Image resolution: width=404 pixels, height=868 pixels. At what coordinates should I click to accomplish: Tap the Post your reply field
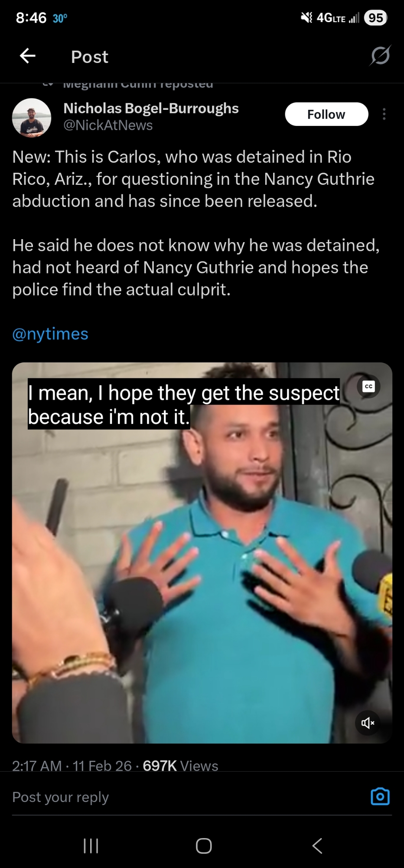tap(186, 797)
